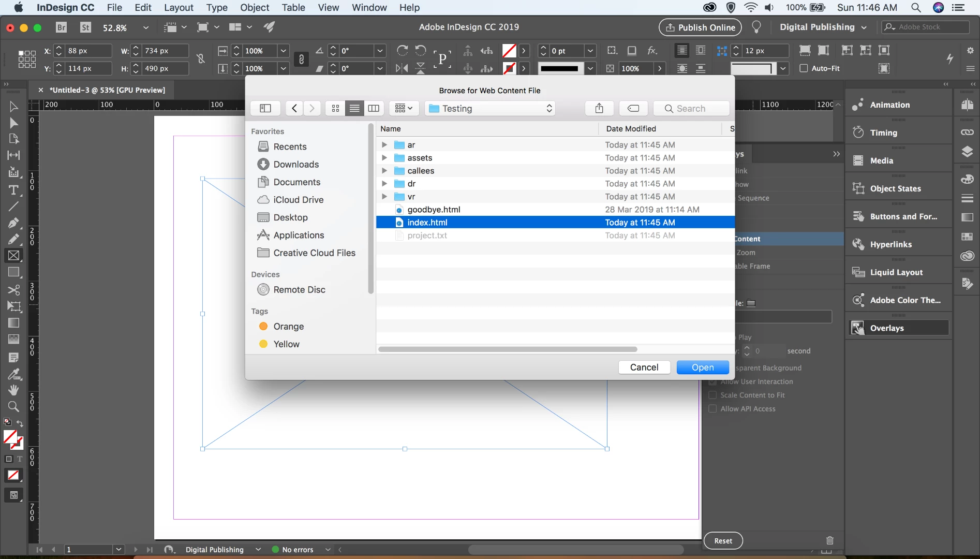The height and width of the screenshot is (559, 980).
Task: Expand the vr folder
Action: 384,197
